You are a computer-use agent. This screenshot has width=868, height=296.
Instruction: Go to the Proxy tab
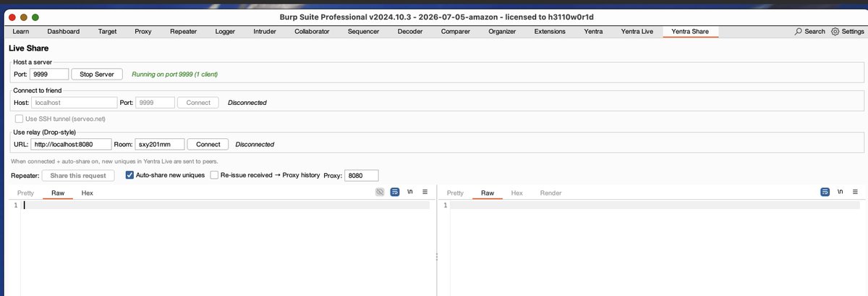pyautogui.click(x=143, y=31)
